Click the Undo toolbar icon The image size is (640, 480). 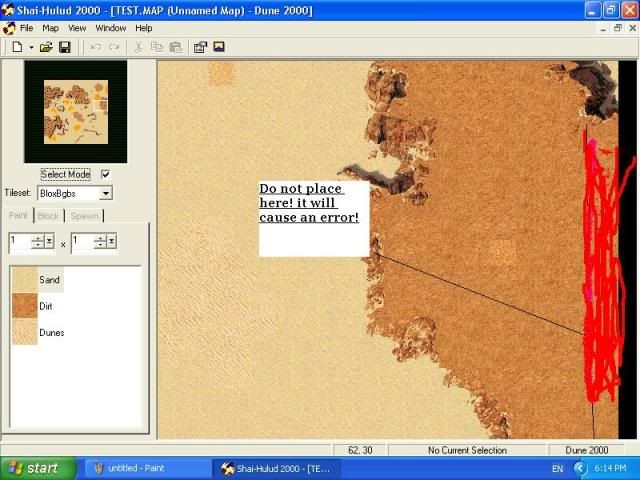click(x=96, y=47)
